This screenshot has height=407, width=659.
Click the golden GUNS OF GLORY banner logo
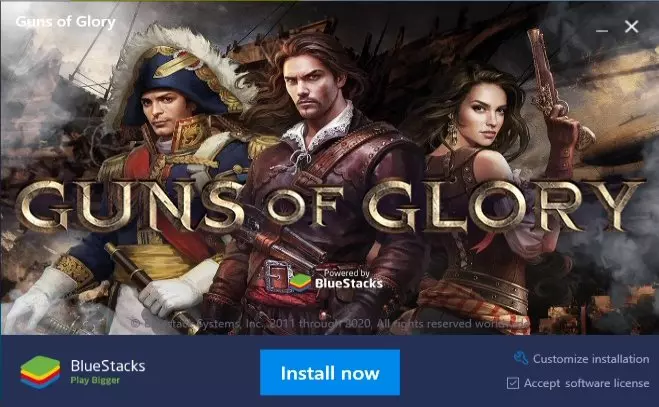(x=330, y=207)
